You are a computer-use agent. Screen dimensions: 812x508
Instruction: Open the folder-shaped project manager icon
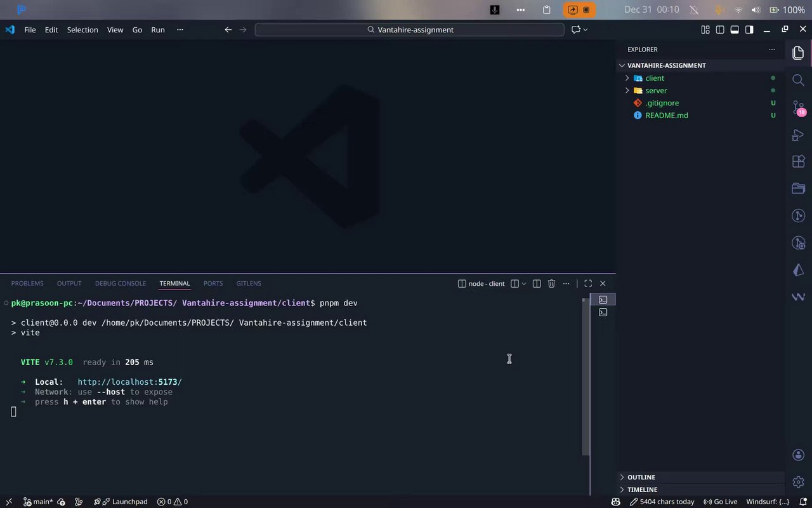pos(798,189)
